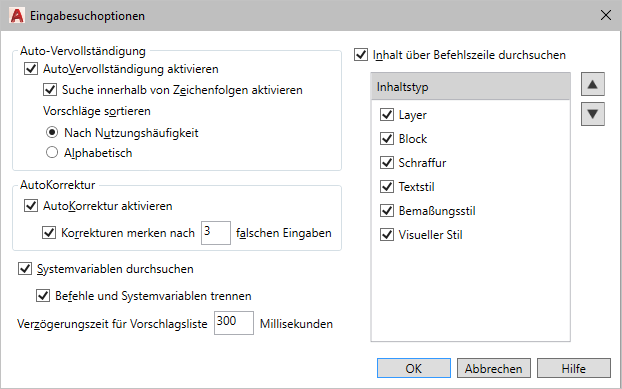The height and width of the screenshot is (389, 622).
Task: Click the Abbrechen button
Action: tap(493, 368)
